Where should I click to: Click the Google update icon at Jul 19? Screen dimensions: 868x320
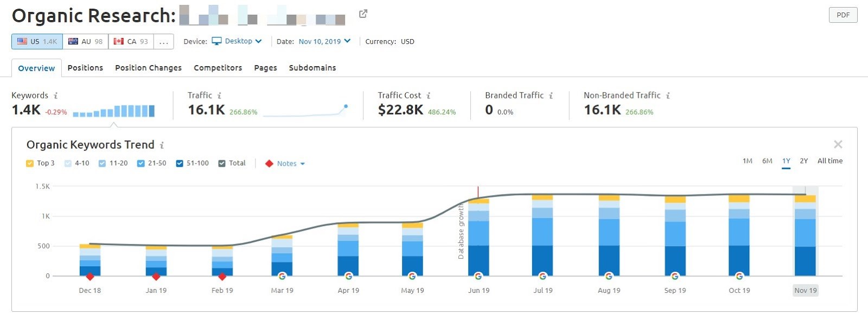click(x=542, y=276)
